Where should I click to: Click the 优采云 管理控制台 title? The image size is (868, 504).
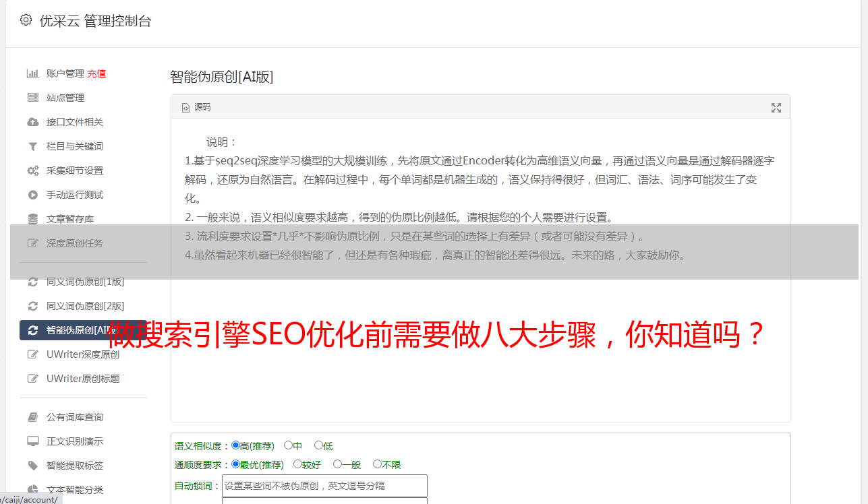95,21
